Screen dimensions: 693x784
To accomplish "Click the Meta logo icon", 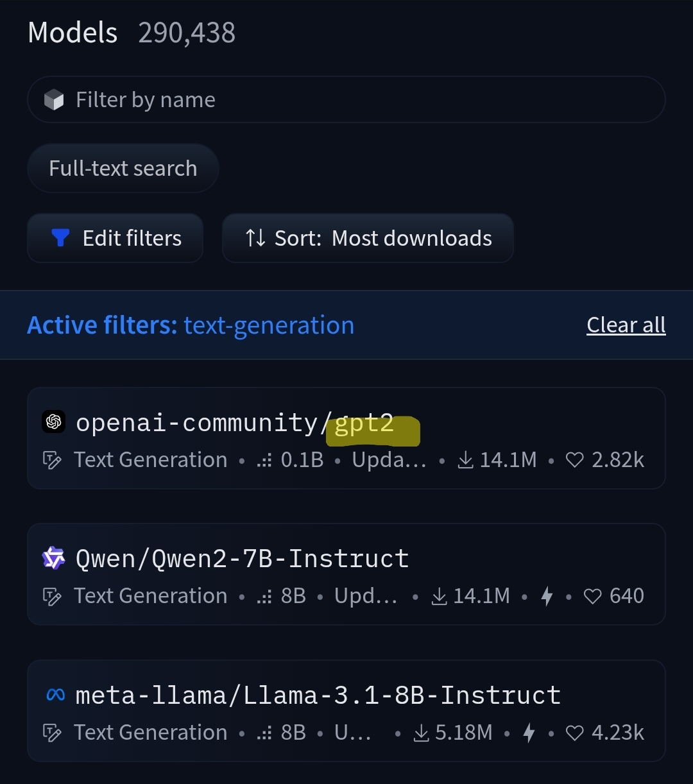I will 56,695.
